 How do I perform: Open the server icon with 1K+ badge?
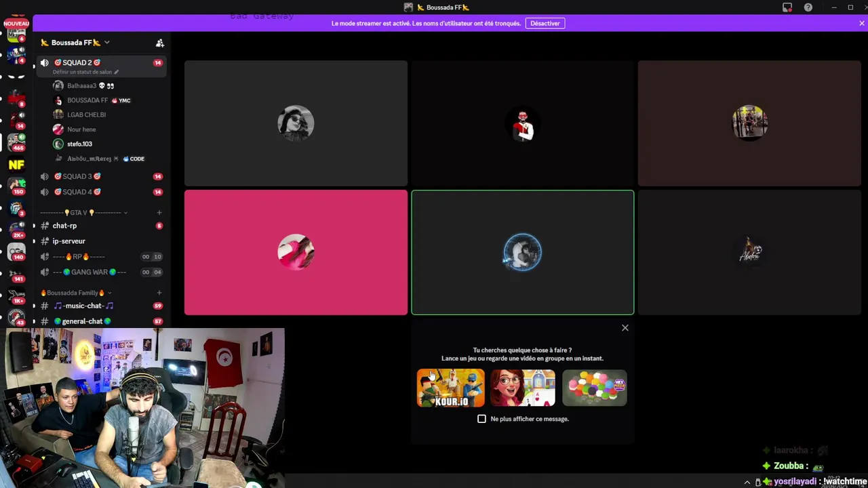[x=16, y=296]
